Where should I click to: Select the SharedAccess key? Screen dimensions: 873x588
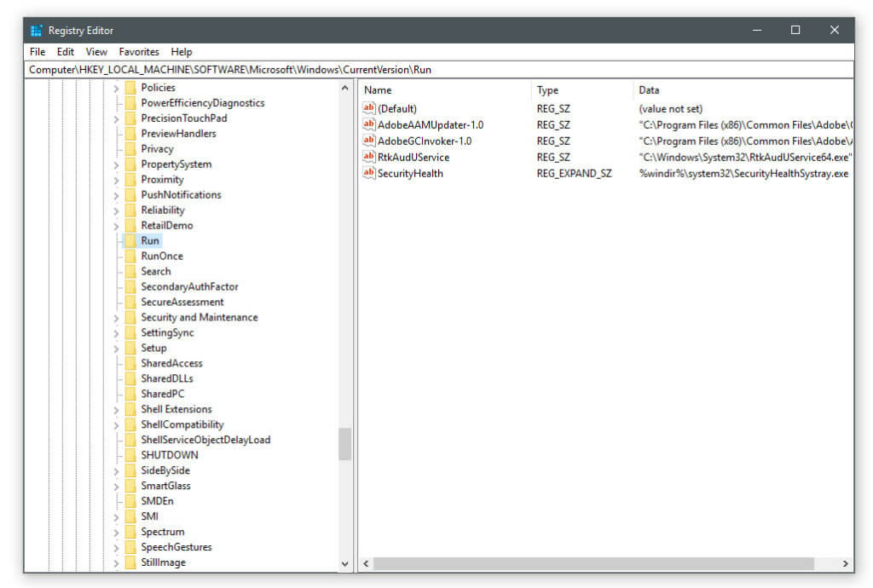[x=171, y=363]
